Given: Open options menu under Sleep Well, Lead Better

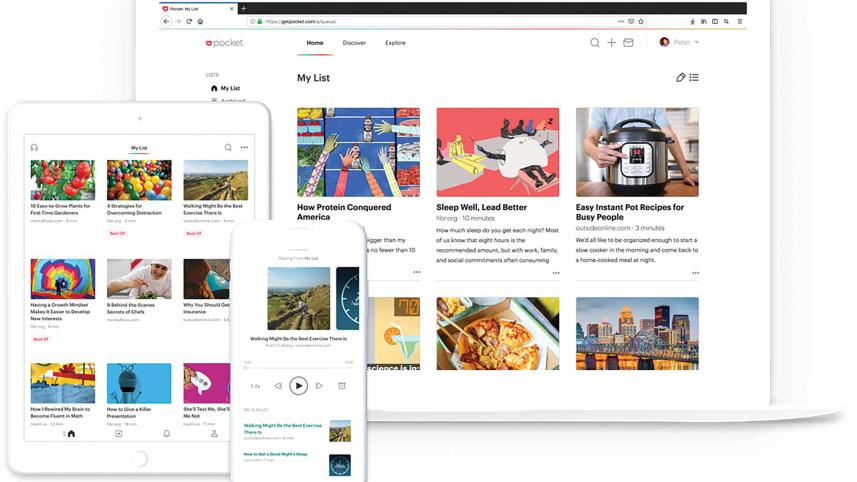Looking at the screenshot, I should (x=556, y=272).
